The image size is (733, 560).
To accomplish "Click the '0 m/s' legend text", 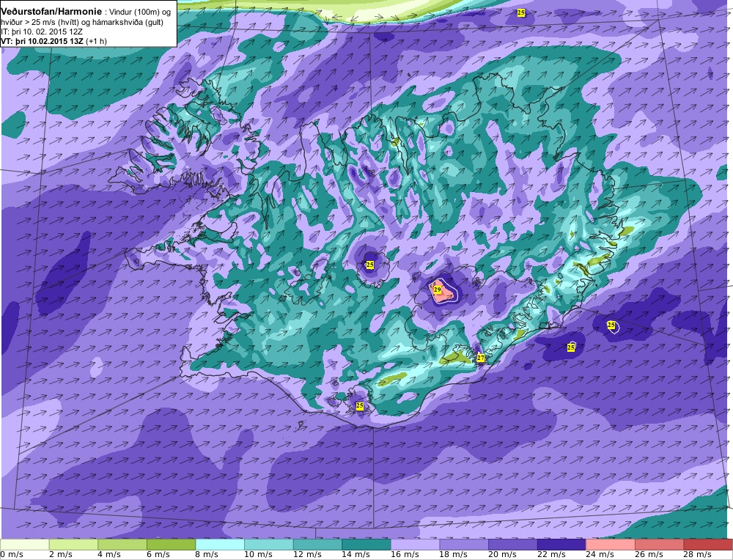I will 12,555.
